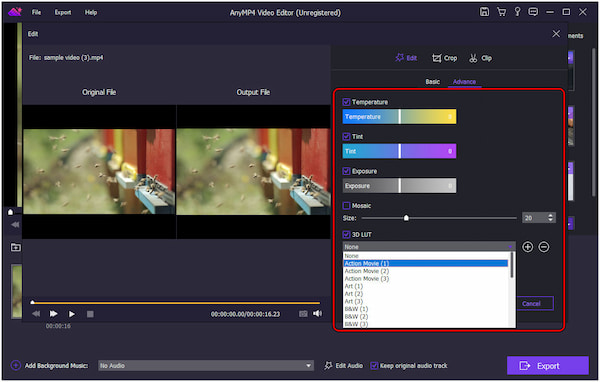Screen dimensions: 600x382
Task: Remove LUT with minus icon
Action: pos(544,247)
